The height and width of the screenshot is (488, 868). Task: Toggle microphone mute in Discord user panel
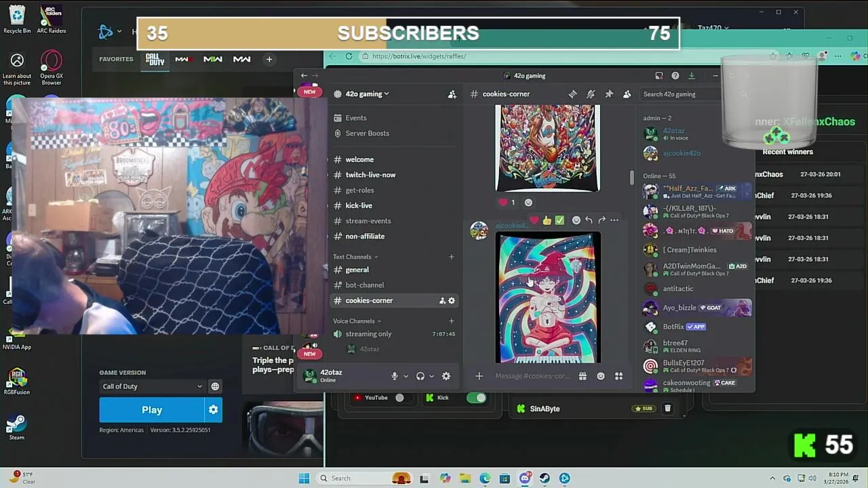click(x=395, y=376)
